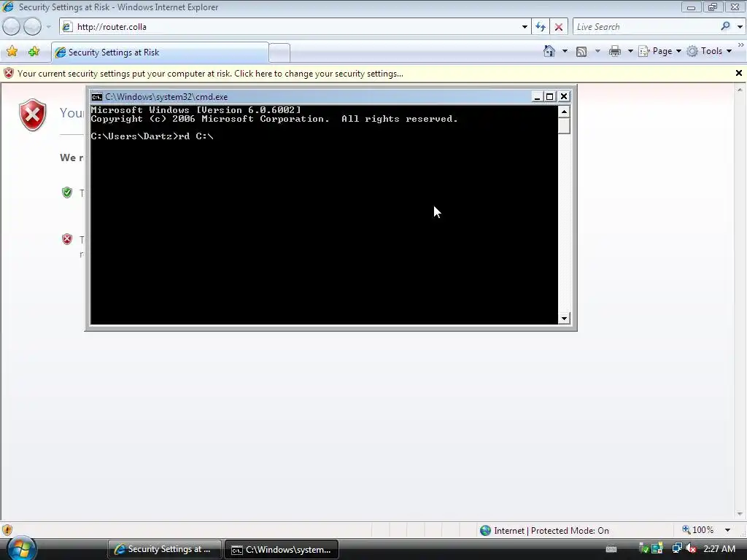
Task: Minimize the cmd.exe window
Action: 537,97
